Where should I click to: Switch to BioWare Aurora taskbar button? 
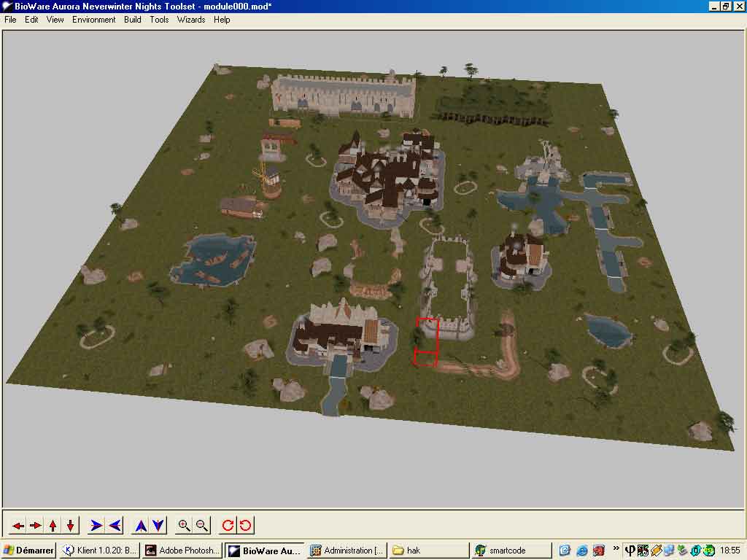point(264,551)
